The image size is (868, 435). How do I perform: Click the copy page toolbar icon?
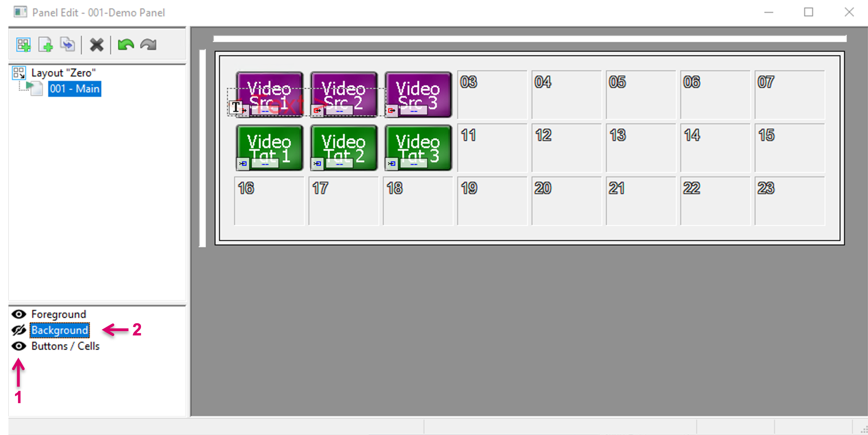(x=67, y=45)
